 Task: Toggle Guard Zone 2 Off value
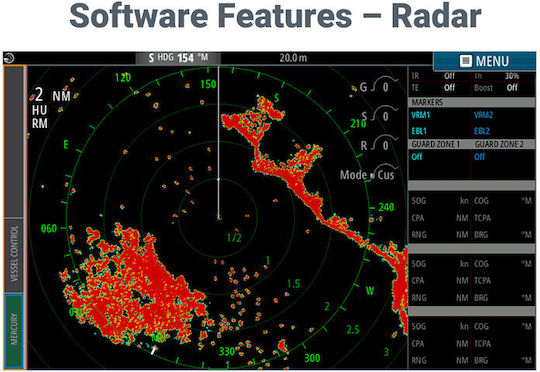[x=479, y=157]
